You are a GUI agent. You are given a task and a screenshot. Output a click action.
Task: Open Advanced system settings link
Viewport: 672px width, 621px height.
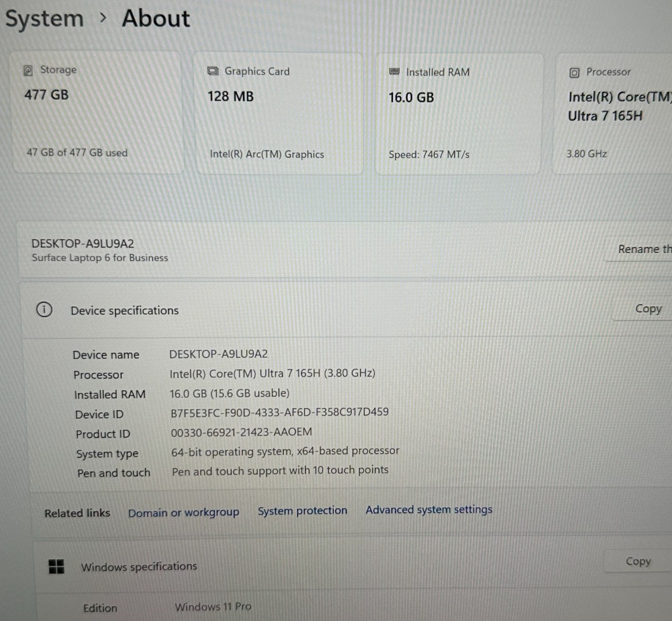pos(429,509)
